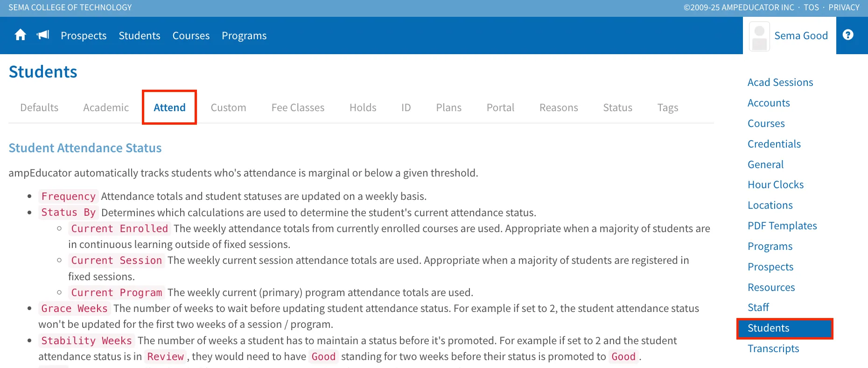Click the Sema Good user name

pos(801,35)
